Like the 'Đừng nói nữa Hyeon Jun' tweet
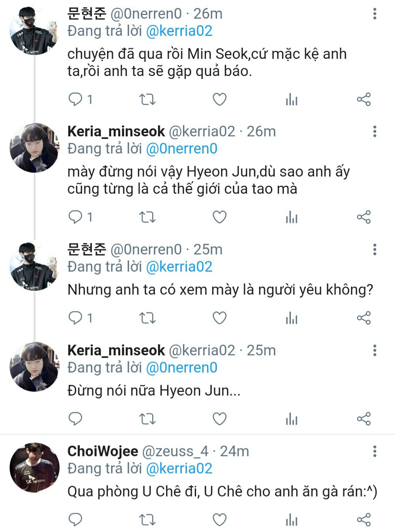Image resolution: width=395 pixels, height=532 pixels. 219,419
